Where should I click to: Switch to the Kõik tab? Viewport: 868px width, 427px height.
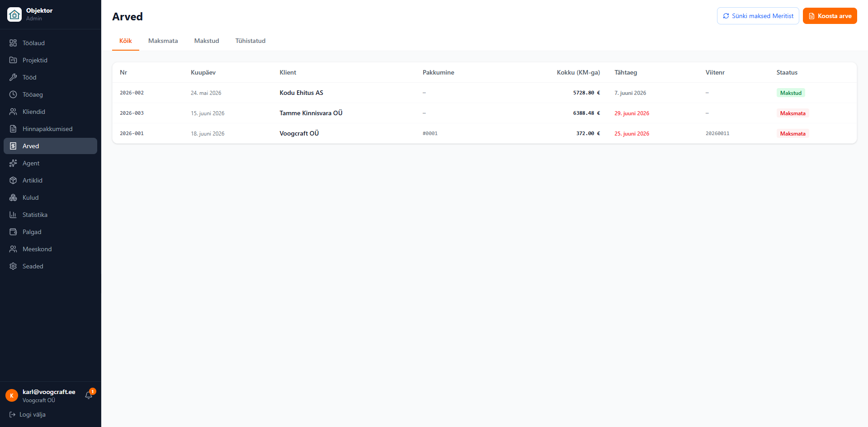coord(126,41)
